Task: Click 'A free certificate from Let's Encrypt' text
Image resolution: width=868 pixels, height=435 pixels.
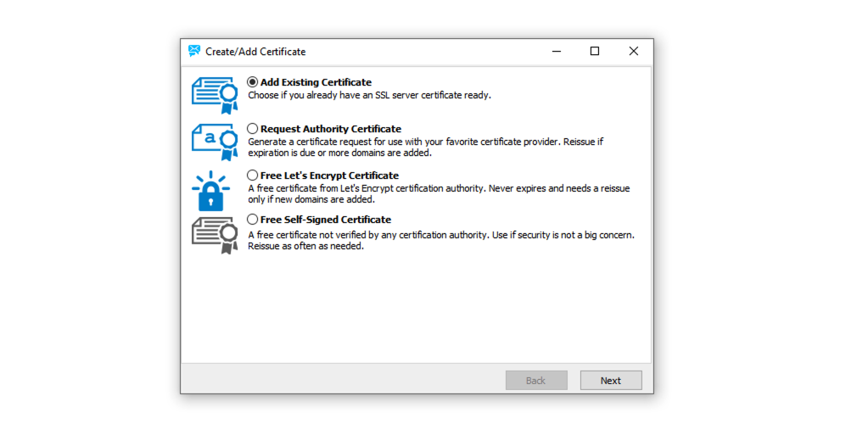Action: point(439,193)
